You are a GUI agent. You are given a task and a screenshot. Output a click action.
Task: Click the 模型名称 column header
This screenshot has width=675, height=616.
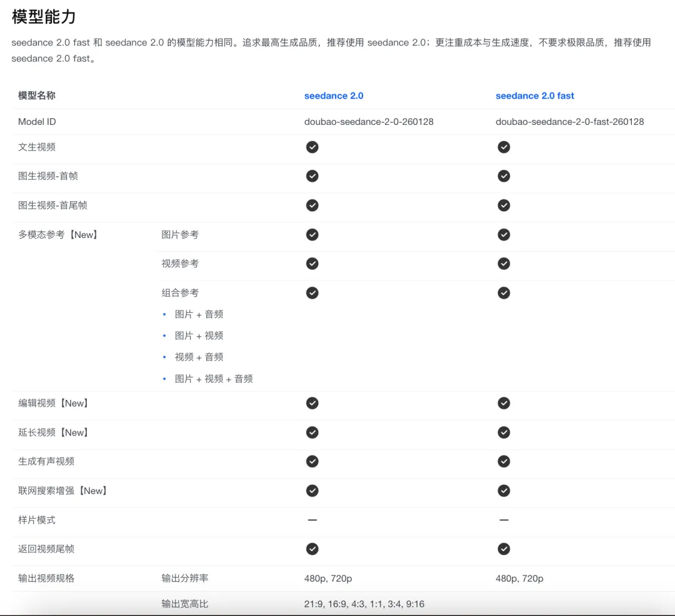point(37,96)
